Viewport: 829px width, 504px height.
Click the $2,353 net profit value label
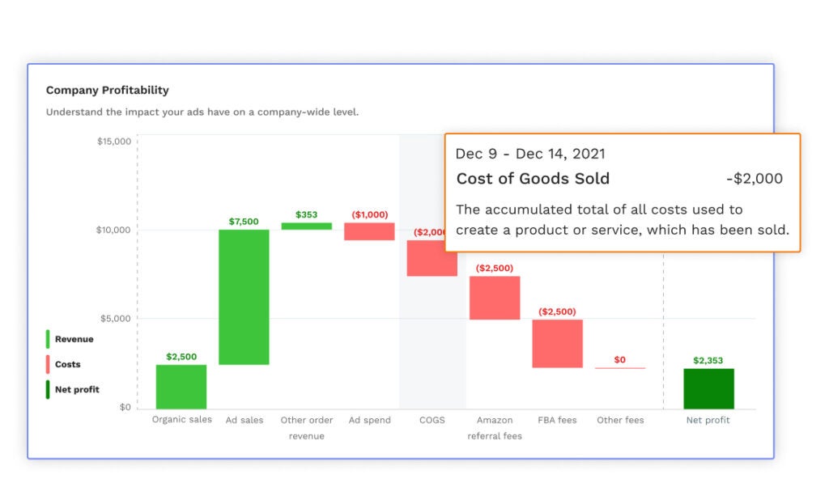(x=708, y=360)
